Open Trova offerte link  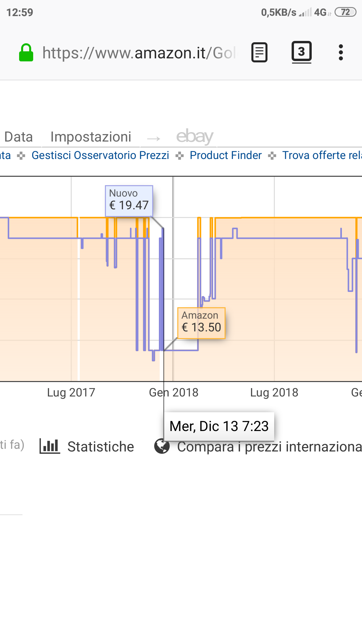(322, 155)
